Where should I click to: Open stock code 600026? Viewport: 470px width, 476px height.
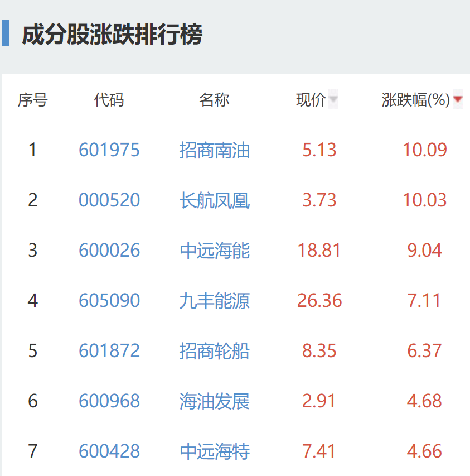point(109,250)
